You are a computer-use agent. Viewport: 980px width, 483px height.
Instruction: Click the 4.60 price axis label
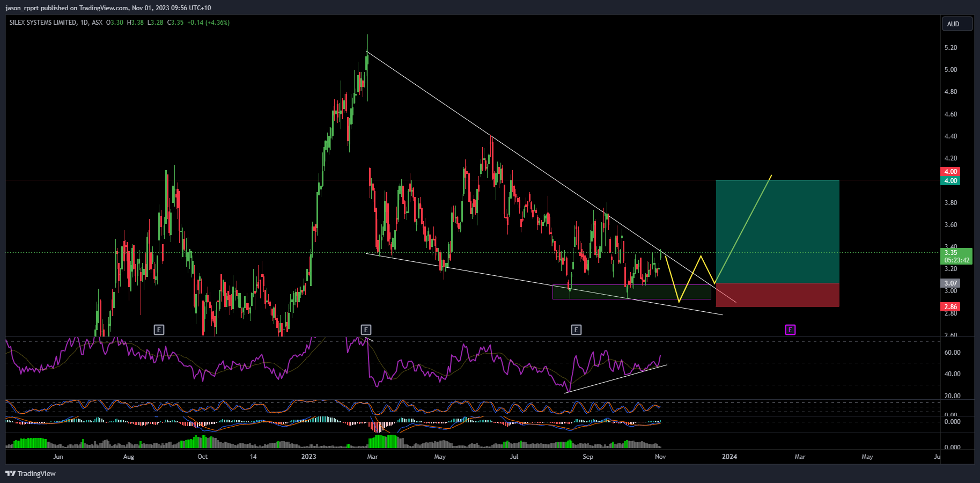coord(950,114)
